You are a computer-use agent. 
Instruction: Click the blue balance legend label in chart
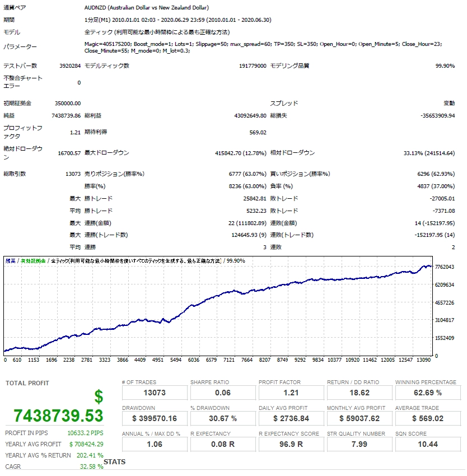(10, 261)
